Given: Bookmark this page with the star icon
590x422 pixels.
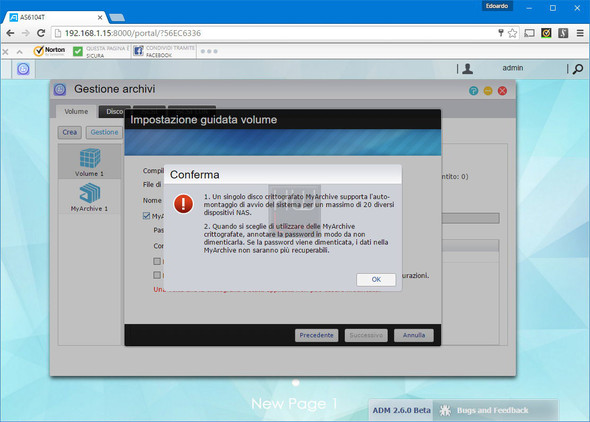Looking at the screenshot, I should [x=512, y=33].
